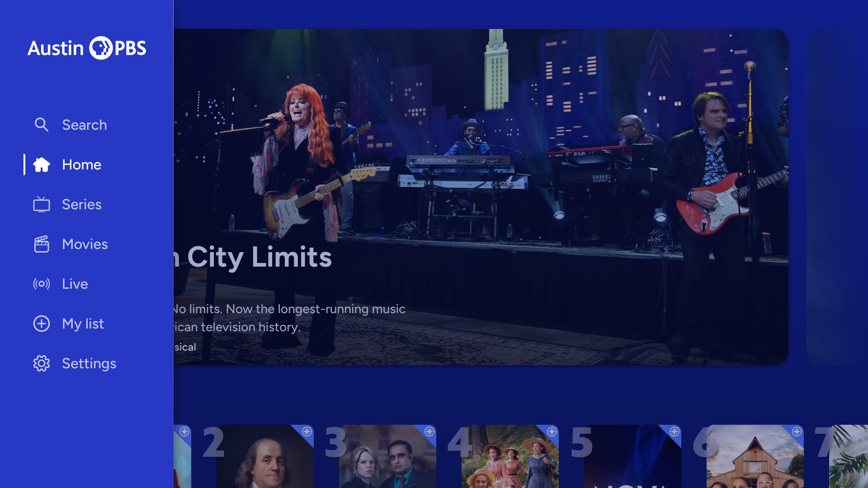
Task: Open Live broadcast signal icon
Action: pyautogui.click(x=42, y=284)
